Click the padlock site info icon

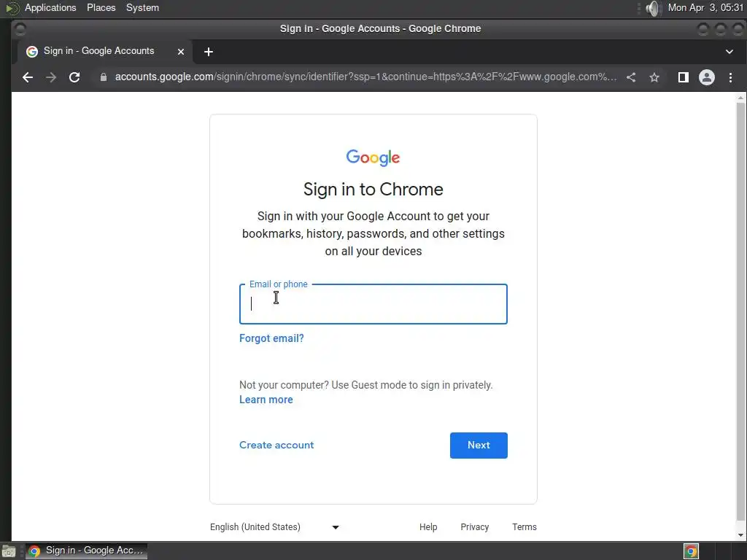pyautogui.click(x=104, y=77)
